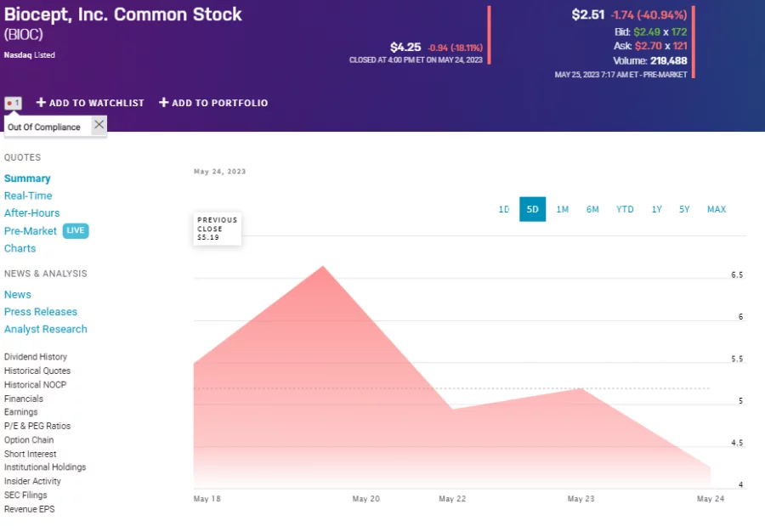Viewport: 765px width, 532px height.
Task: Select the YTD chart range
Action: [624, 209]
